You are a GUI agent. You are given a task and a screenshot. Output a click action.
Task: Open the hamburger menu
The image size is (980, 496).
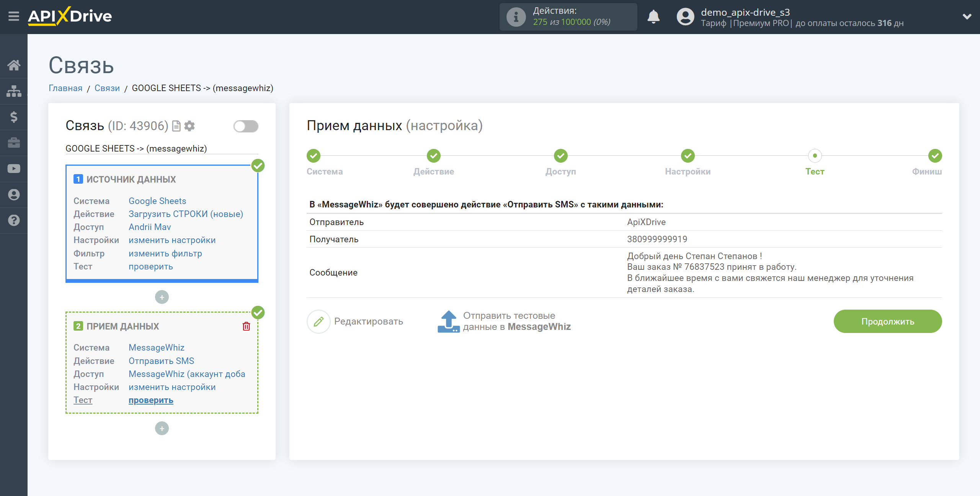[14, 16]
